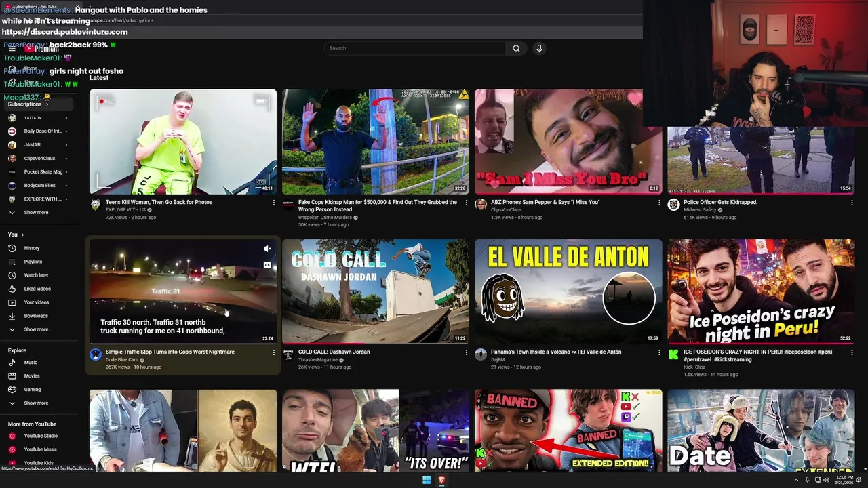Open the JAMARI channel avatar

click(12, 145)
